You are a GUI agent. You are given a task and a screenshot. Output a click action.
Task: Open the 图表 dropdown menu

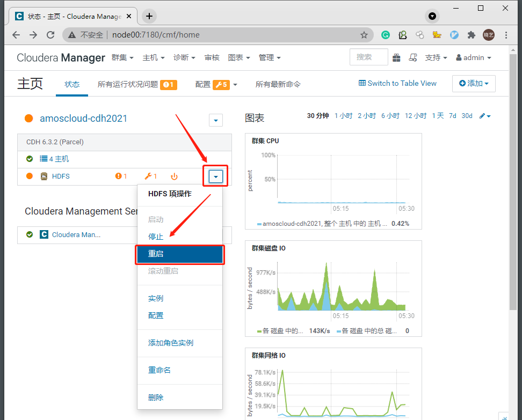pos(238,58)
